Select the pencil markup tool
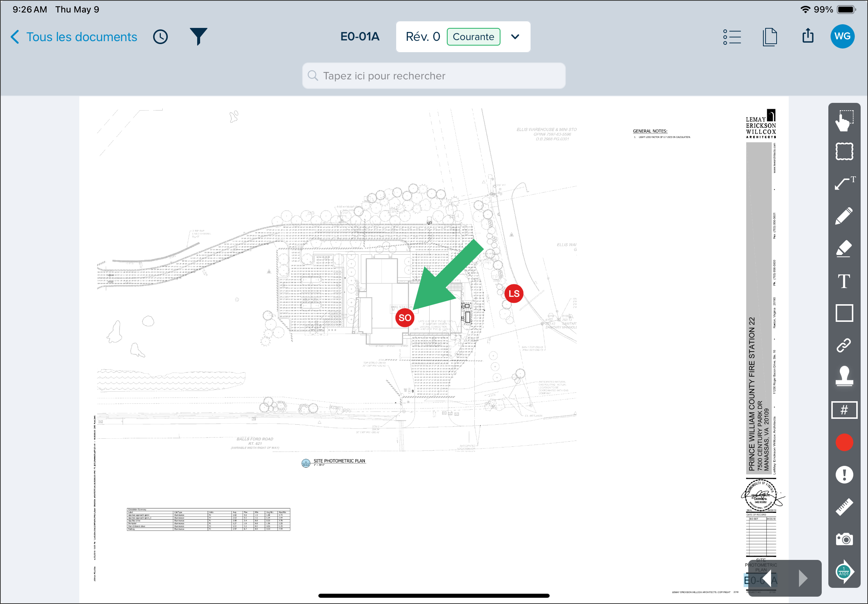Viewport: 868px width, 604px height. pos(844,216)
